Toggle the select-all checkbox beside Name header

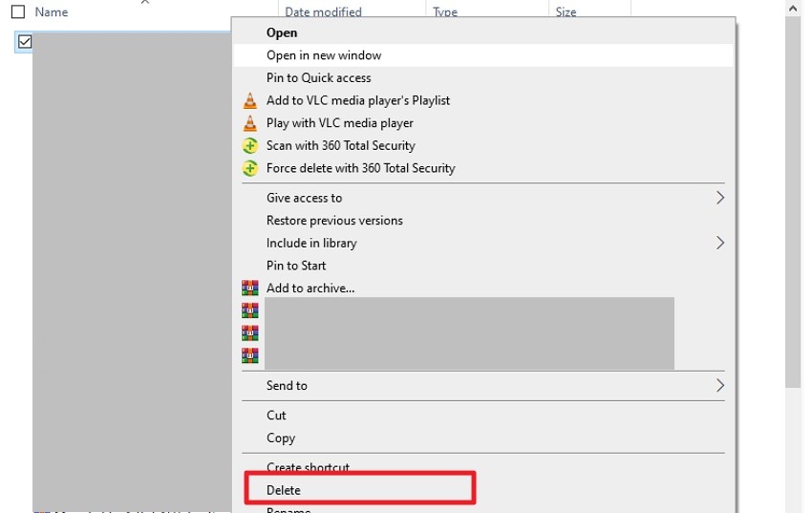click(x=17, y=12)
